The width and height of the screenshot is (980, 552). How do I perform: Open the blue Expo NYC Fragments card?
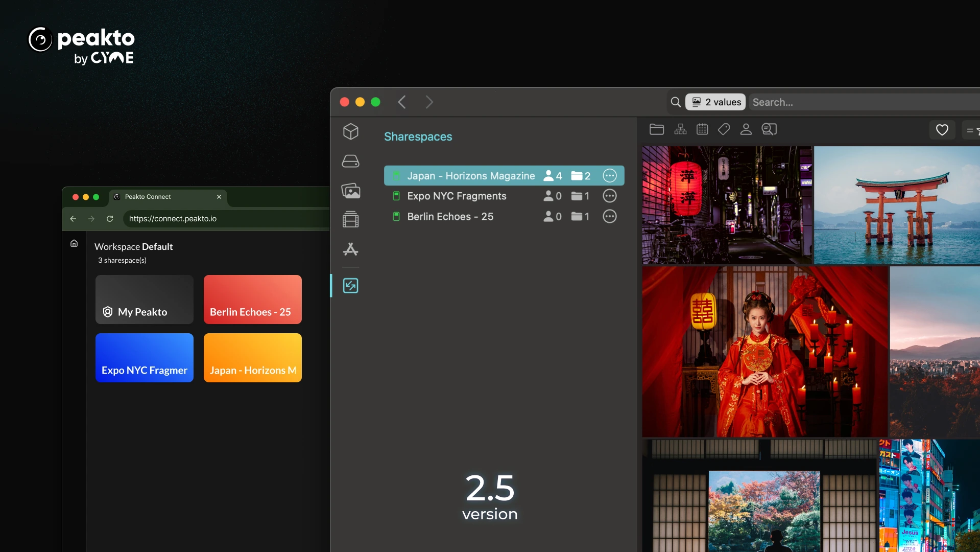(144, 358)
